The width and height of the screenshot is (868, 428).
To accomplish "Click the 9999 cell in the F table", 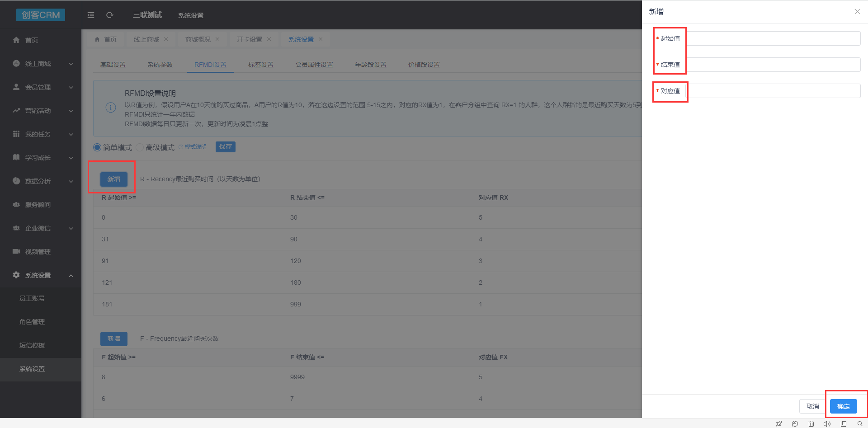I will coord(297,377).
